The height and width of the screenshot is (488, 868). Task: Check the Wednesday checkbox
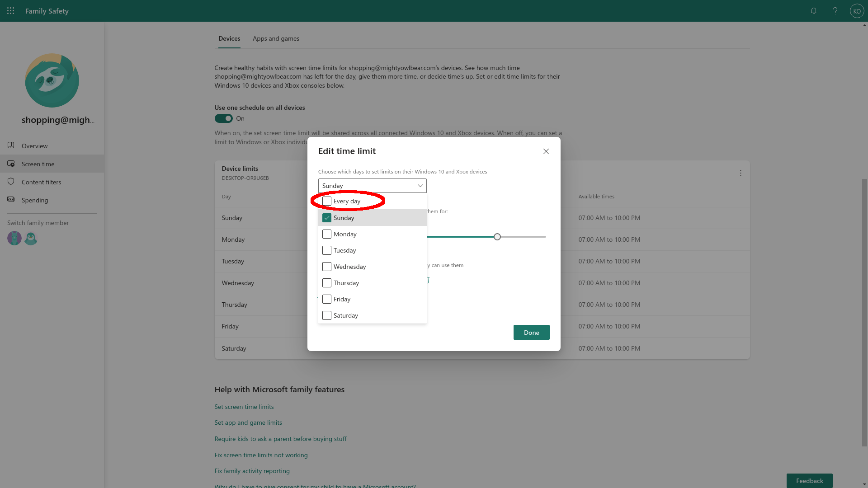[327, 267]
